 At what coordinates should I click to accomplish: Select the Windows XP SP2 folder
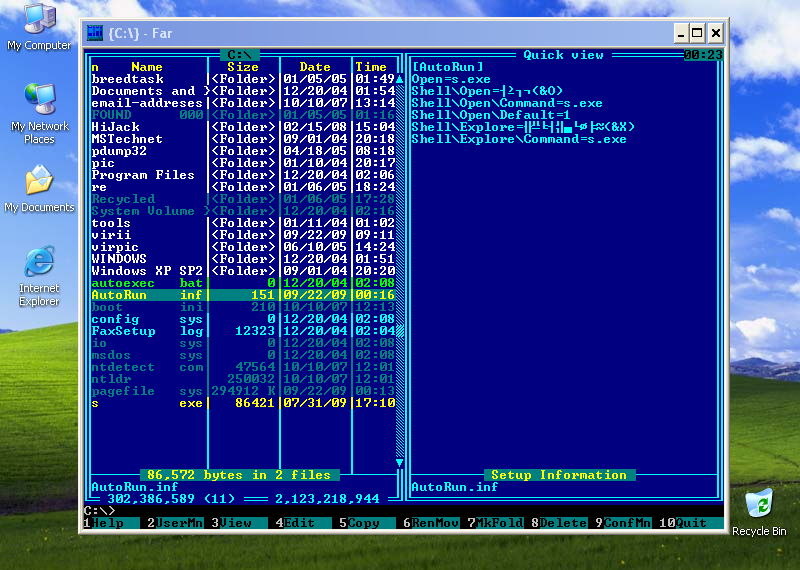(243, 271)
